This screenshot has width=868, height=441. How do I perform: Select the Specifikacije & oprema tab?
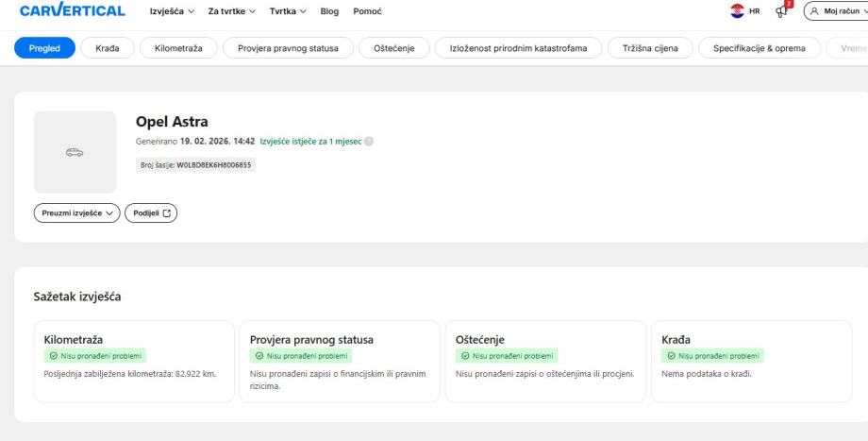[758, 48]
